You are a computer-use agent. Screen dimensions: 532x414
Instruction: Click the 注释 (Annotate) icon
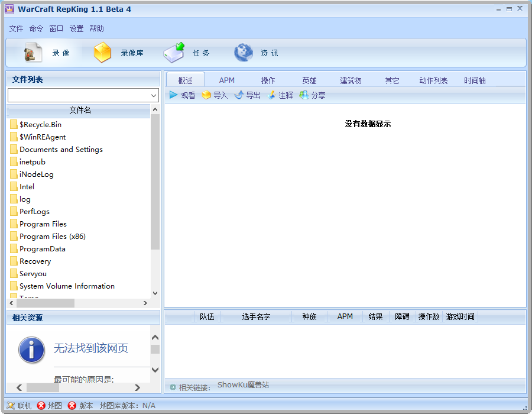(271, 95)
